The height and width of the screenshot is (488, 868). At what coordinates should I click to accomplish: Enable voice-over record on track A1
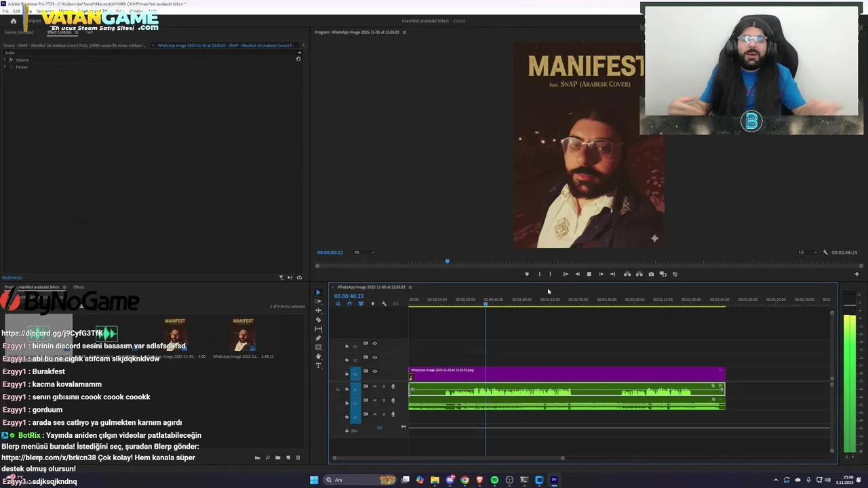[393, 386]
